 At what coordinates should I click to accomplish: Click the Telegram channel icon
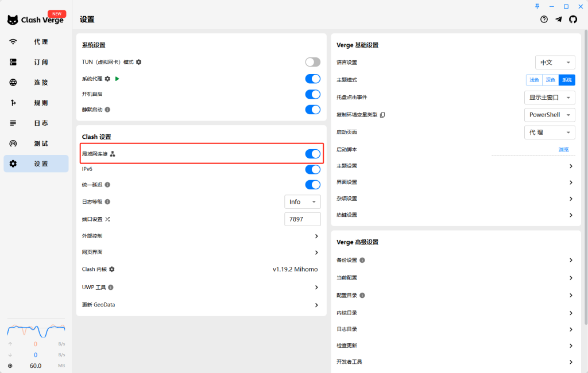click(558, 20)
